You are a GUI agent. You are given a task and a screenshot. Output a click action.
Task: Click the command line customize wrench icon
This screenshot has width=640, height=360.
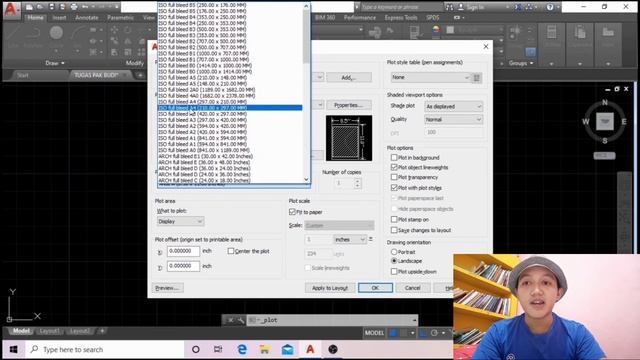(241, 320)
